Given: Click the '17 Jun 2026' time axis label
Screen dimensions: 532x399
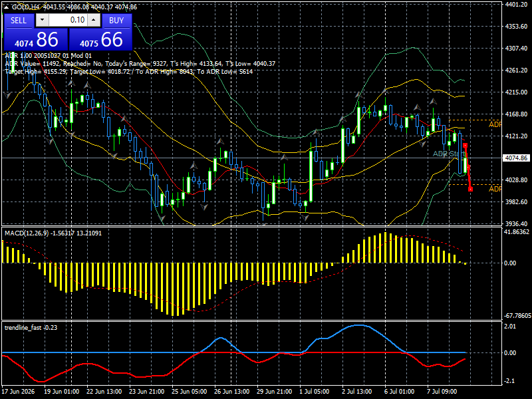Looking at the screenshot, I should coord(19,392).
